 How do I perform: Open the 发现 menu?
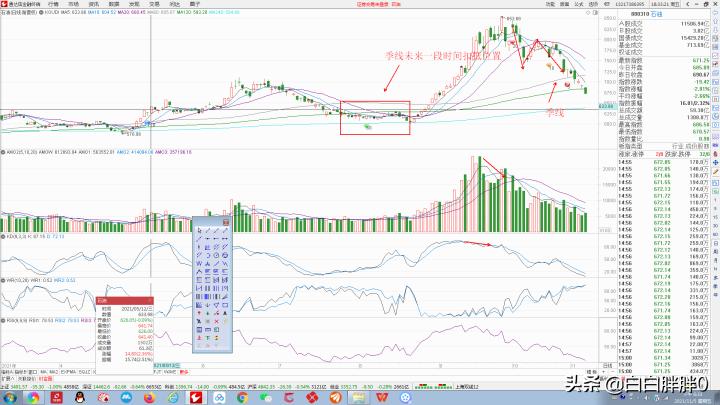point(134,4)
